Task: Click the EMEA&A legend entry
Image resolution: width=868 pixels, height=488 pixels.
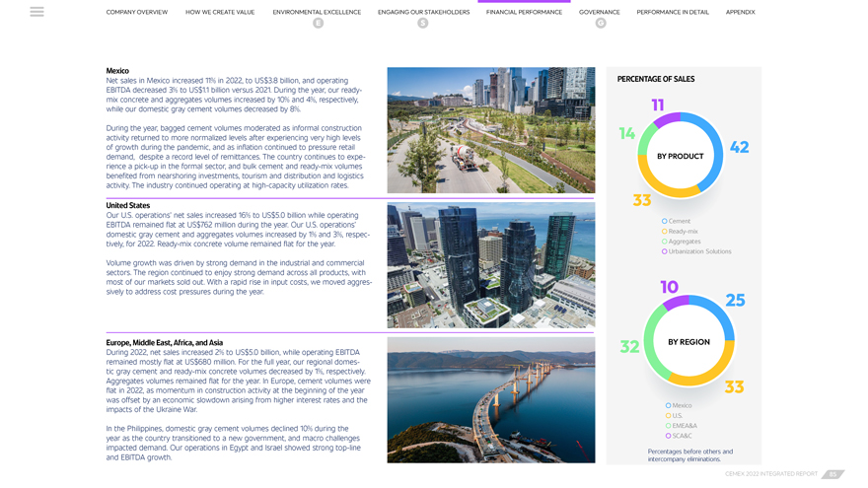Action: (682, 426)
